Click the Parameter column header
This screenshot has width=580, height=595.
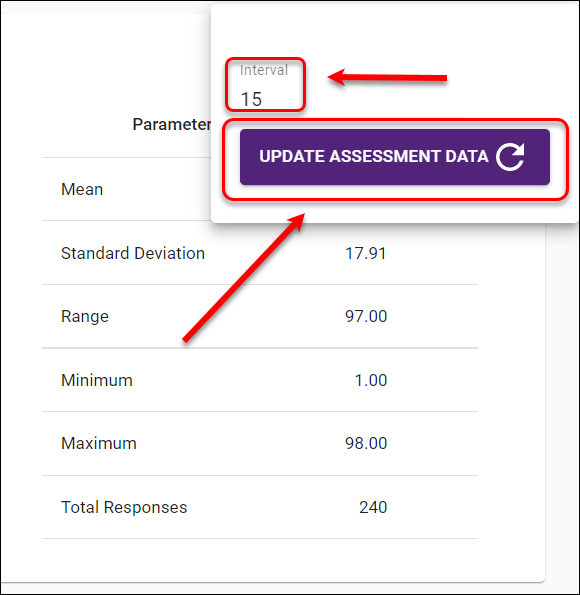pos(171,124)
